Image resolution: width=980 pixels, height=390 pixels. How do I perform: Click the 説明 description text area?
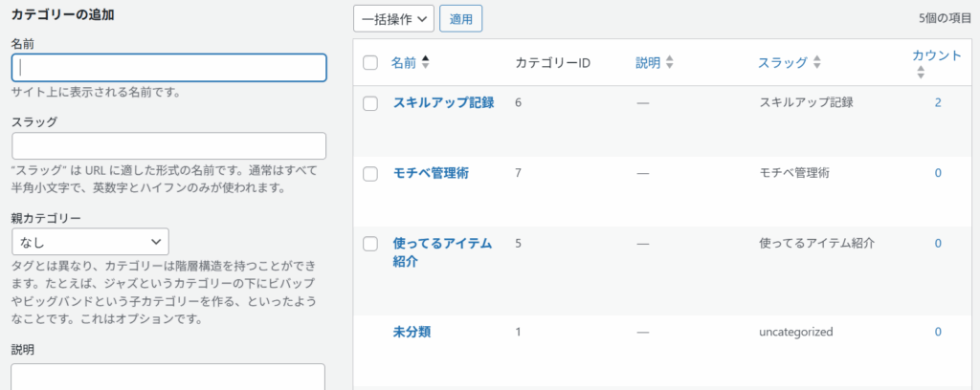click(168, 377)
